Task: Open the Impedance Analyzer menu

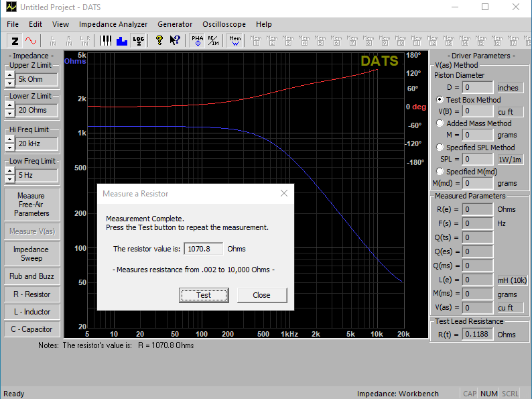Action: (113, 24)
